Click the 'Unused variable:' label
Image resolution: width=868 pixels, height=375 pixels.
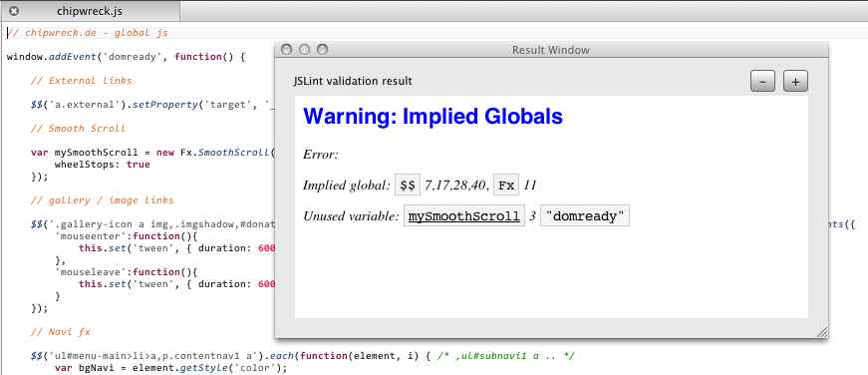coord(351,216)
